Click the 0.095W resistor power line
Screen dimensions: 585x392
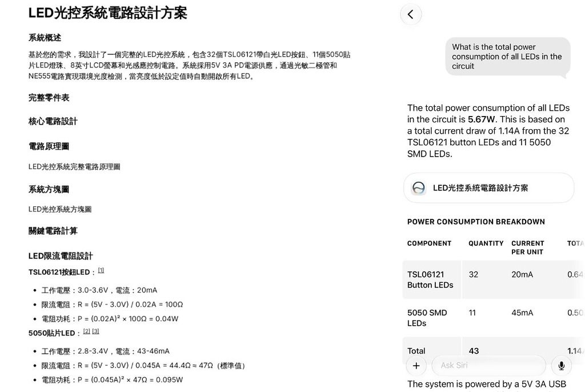[113, 379]
